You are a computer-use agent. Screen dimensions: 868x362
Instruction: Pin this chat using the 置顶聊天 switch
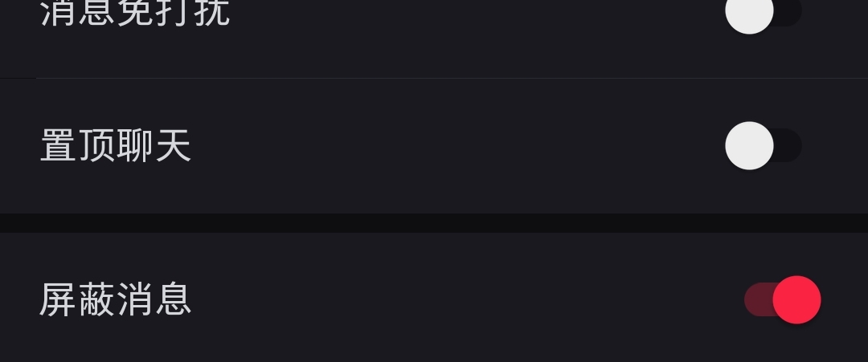click(763, 146)
